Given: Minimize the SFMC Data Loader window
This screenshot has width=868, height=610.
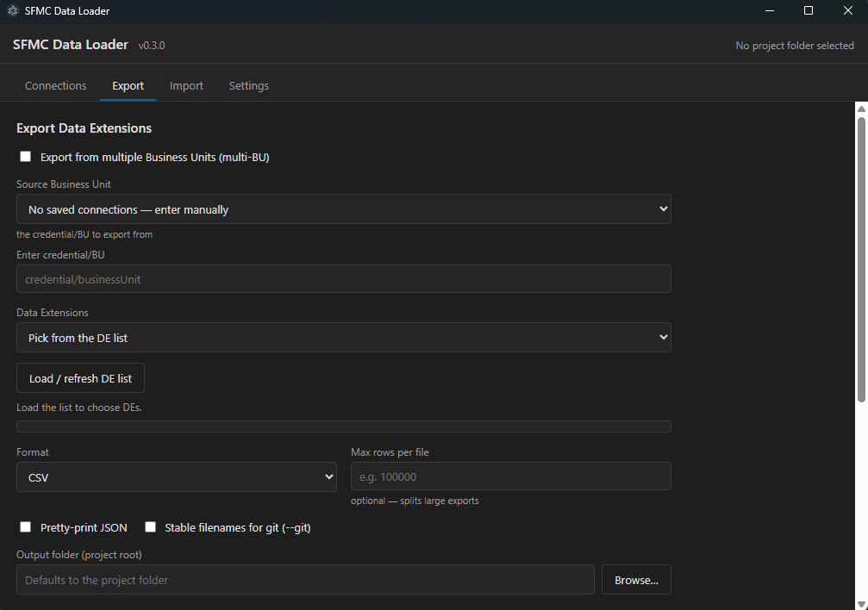Looking at the screenshot, I should coord(770,10).
